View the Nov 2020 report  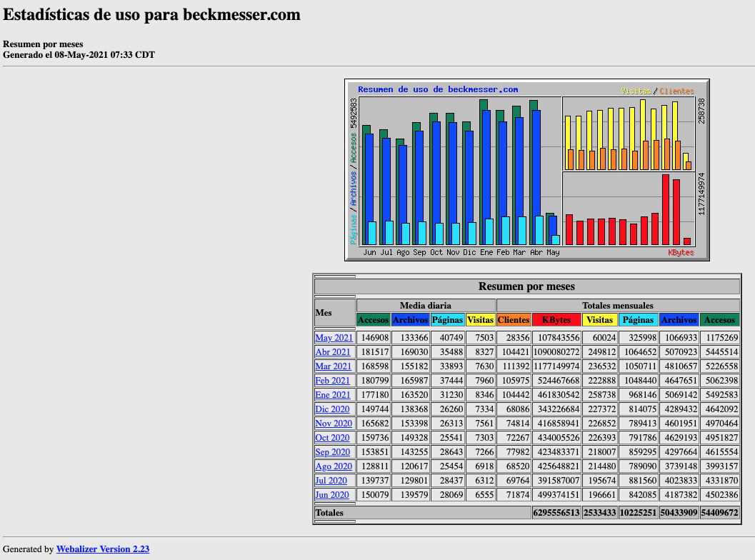tap(333, 424)
